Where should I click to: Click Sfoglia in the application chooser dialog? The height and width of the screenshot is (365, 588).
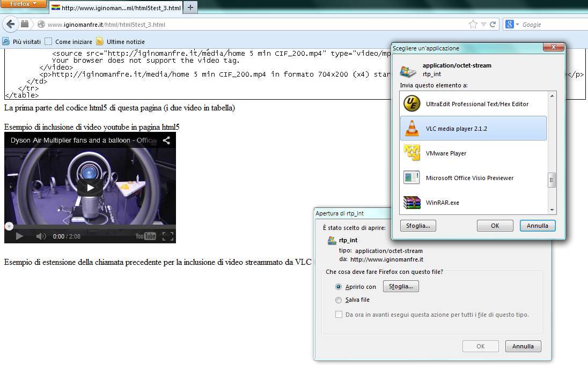pyautogui.click(x=418, y=226)
